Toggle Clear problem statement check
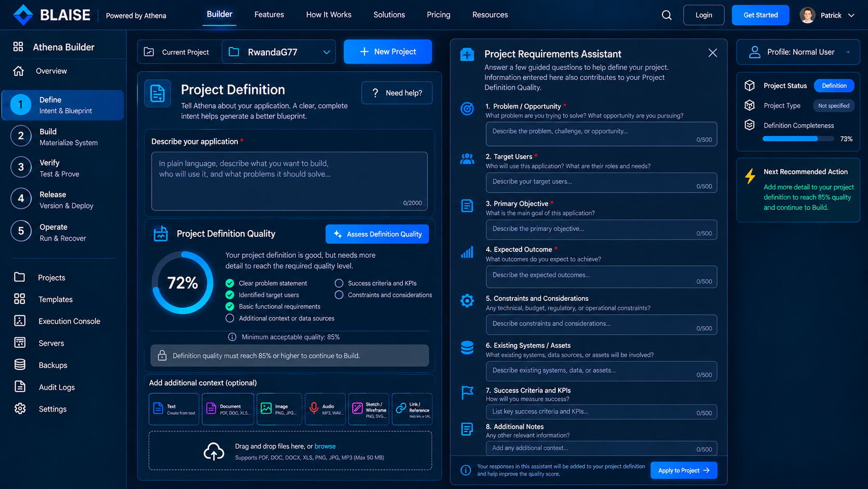The width and height of the screenshot is (868, 489). pyautogui.click(x=230, y=283)
